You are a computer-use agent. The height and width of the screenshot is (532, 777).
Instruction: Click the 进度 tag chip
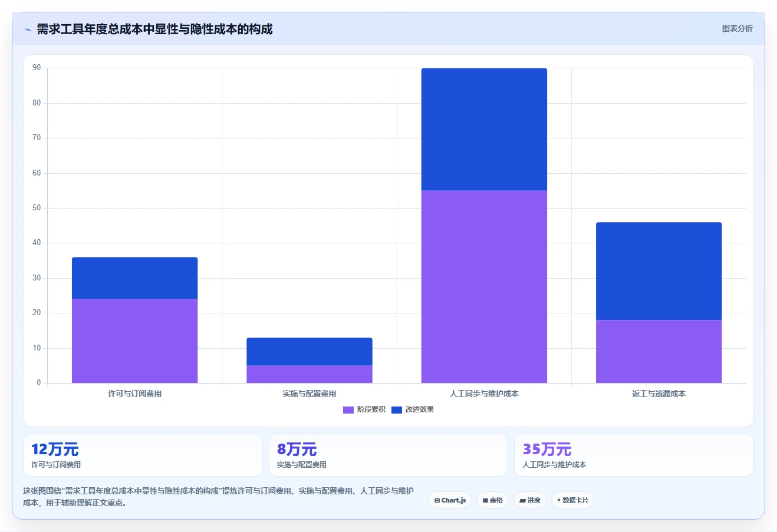pyautogui.click(x=530, y=500)
